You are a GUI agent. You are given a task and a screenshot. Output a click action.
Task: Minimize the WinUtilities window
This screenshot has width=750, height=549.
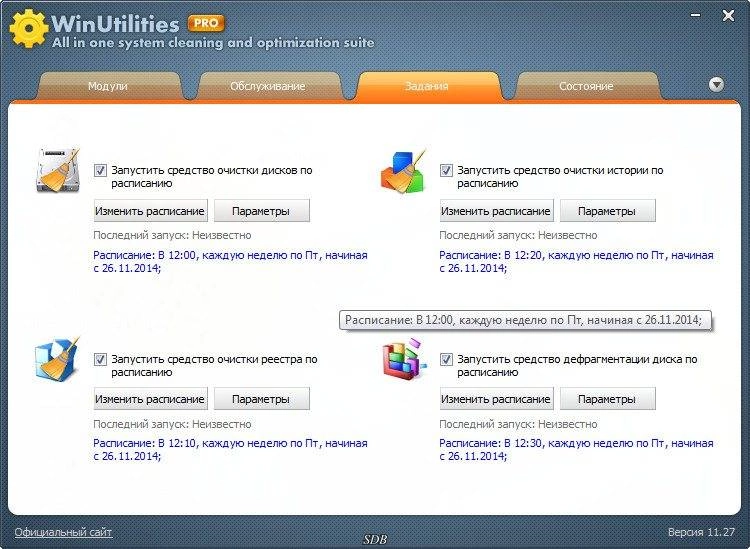point(696,15)
